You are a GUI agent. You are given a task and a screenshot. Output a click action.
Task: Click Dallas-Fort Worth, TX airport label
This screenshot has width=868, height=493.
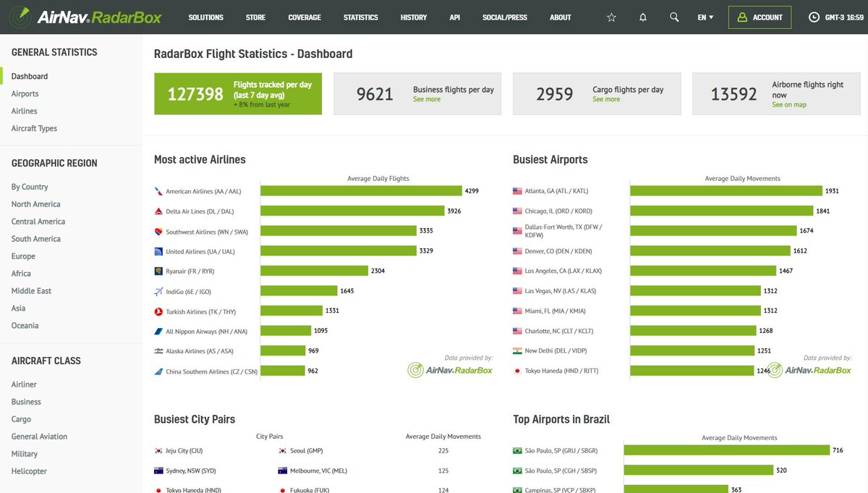click(x=563, y=231)
